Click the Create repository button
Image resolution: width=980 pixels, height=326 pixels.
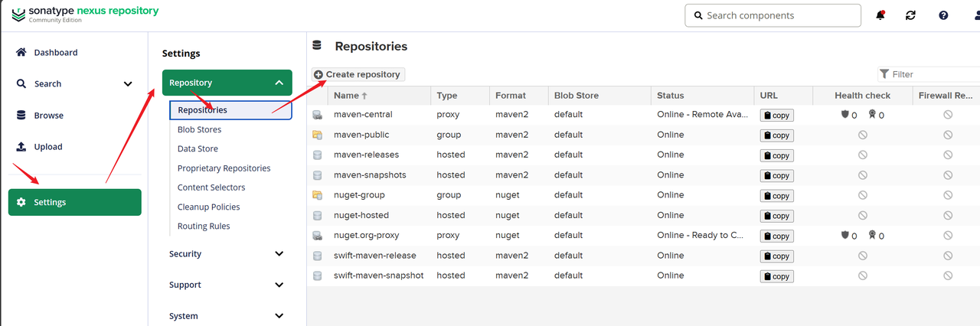click(x=358, y=74)
